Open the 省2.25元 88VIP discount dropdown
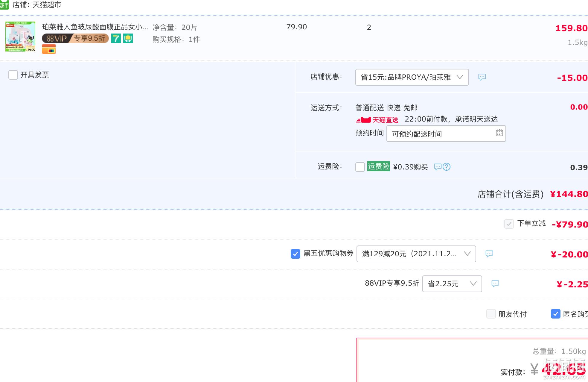This screenshot has width=588, height=382. [x=452, y=284]
